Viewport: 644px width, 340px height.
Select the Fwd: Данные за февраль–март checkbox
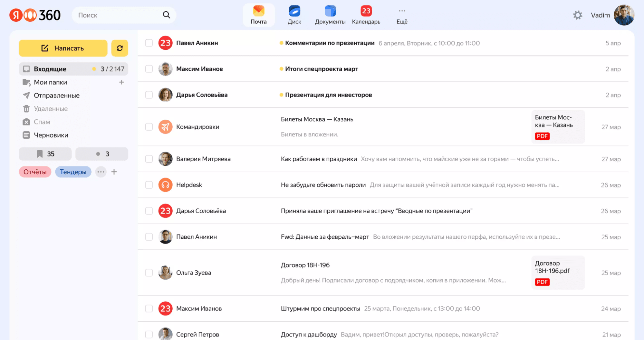149,237
